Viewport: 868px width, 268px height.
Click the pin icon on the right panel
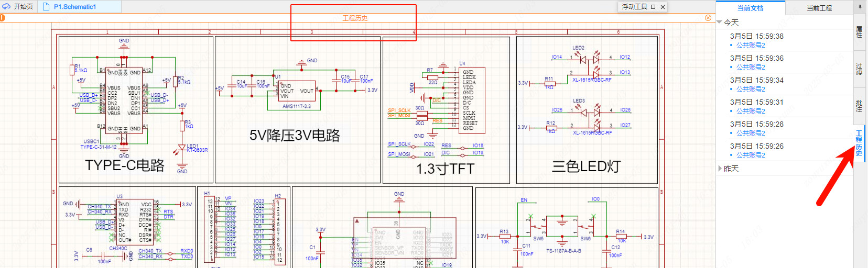(x=860, y=7)
